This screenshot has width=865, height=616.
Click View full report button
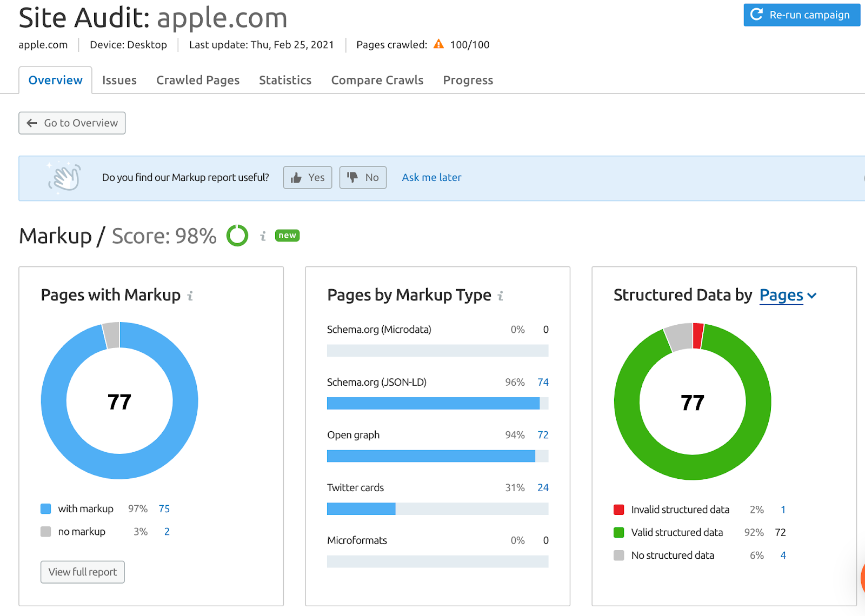pos(83,572)
